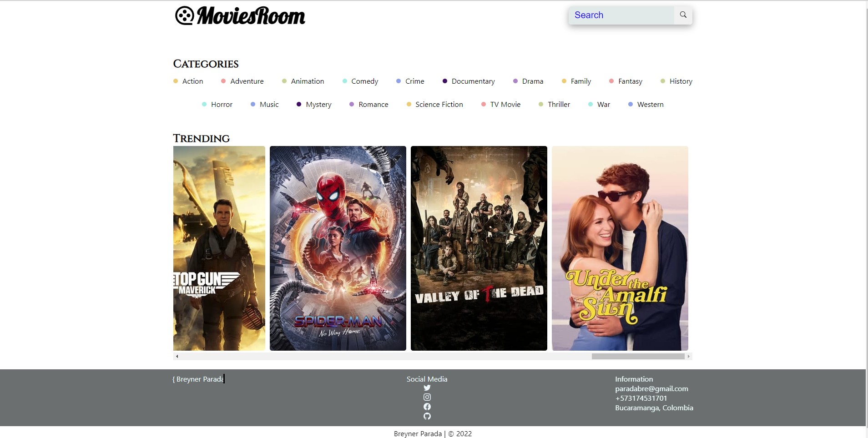Open the Facebook icon in footer
868x438 pixels.
[x=427, y=407]
